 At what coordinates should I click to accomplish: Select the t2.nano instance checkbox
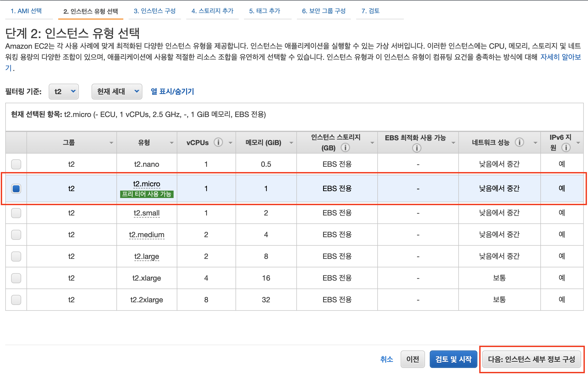point(16,164)
